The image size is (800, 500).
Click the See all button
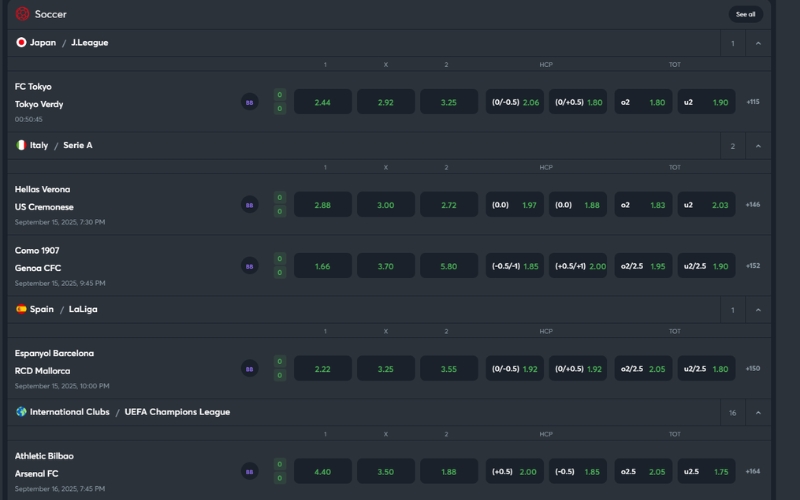click(x=745, y=14)
